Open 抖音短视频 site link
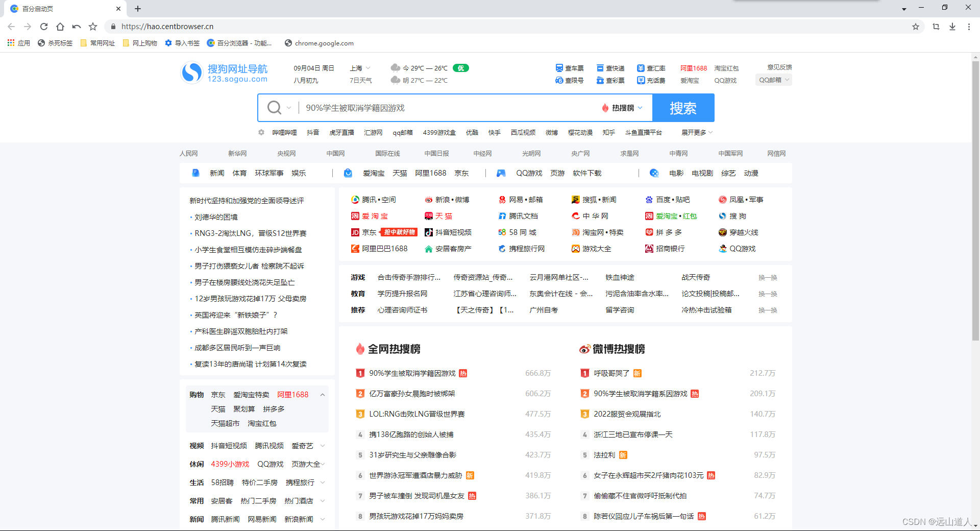The image size is (980, 531). [448, 232]
